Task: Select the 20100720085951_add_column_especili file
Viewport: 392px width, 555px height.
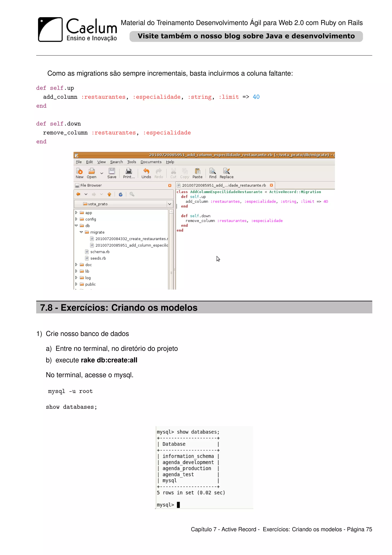Action: (129, 245)
